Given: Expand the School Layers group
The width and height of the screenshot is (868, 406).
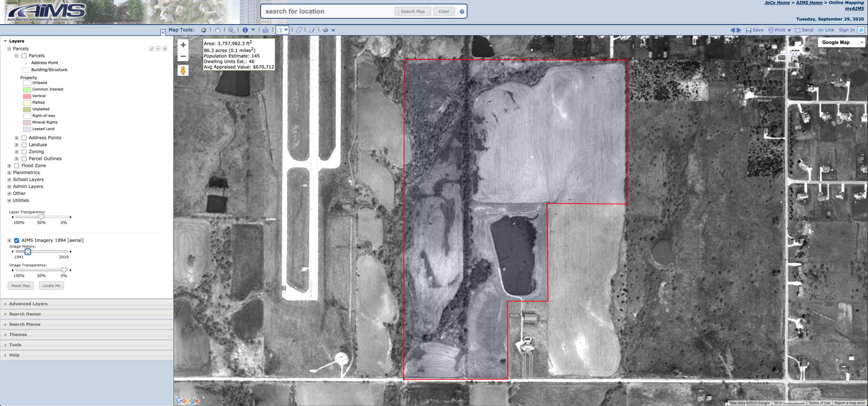Looking at the screenshot, I should tap(9, 180).
